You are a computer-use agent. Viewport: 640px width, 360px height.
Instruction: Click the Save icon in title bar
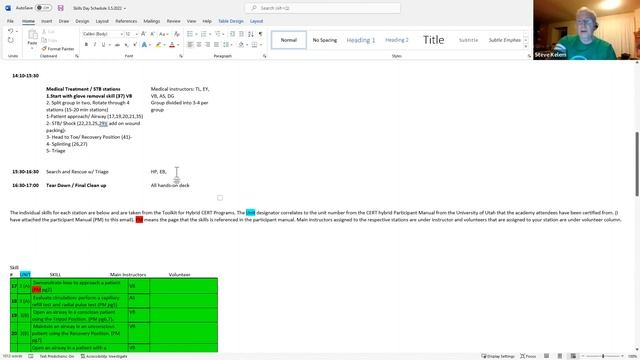[60, 8]
